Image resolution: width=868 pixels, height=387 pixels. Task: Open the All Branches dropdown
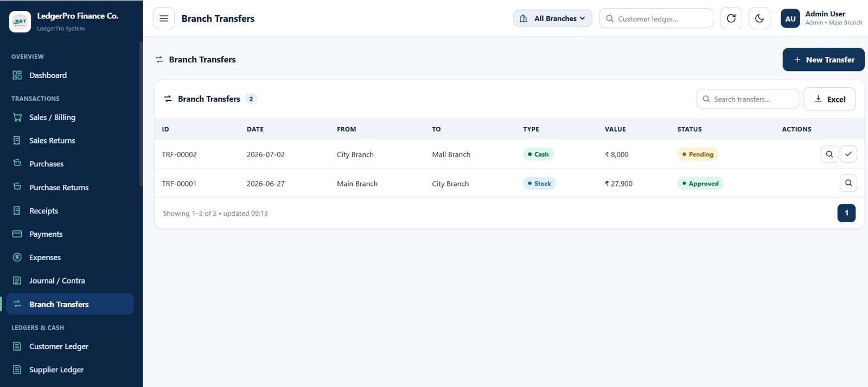(x=552, y=18)
